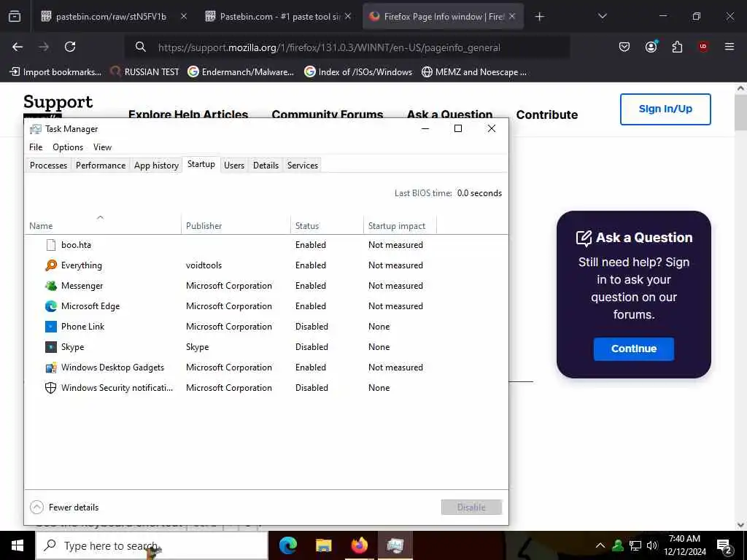The height and width of the screenshot is (560, 747).
Task: Open Firefox View icon at tab bar start
Action: pyautogui.click(x=15, y=17)
